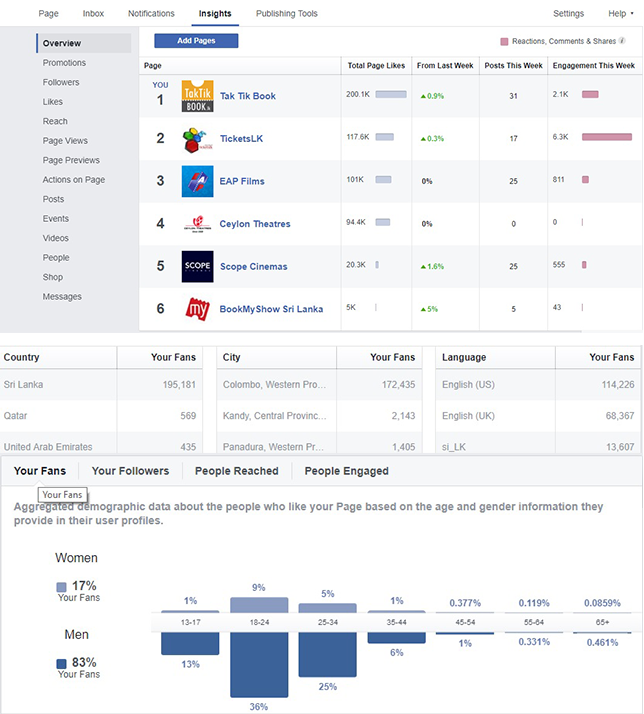The width and height of the screenshot is (644, 714).
Task: Click the men 13-17 bar showing 13%
Action: point(190,643)
